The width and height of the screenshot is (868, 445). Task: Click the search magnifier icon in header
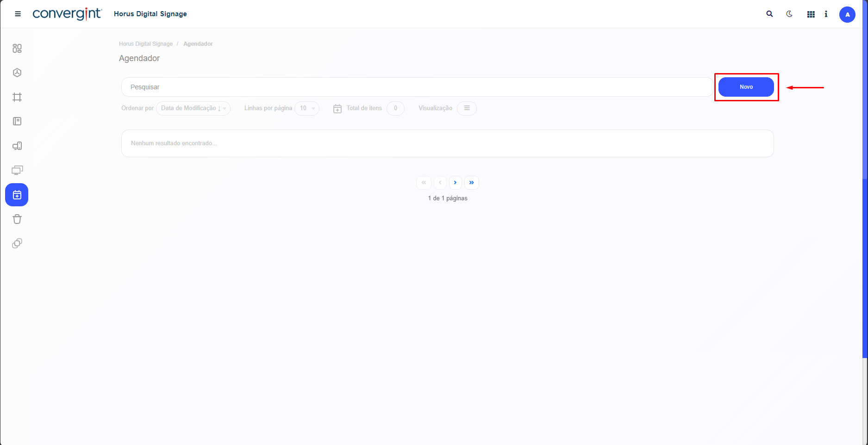click(769, 14)
